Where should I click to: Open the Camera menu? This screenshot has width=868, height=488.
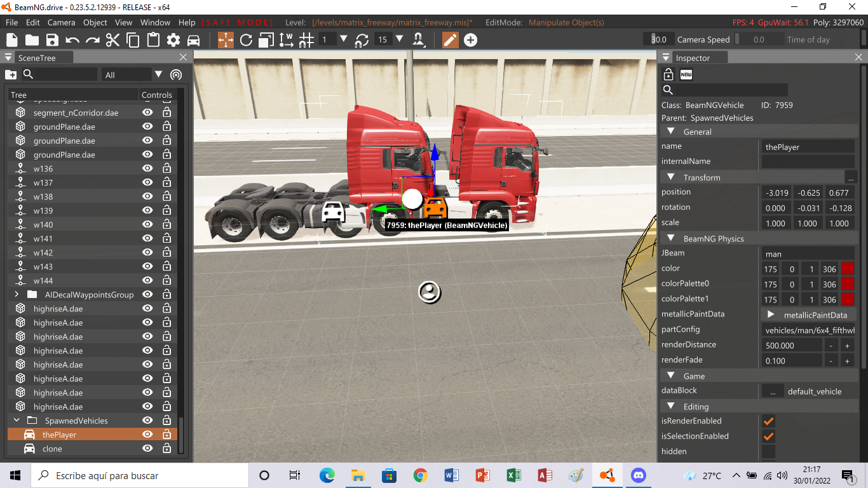tap(62, 22)
